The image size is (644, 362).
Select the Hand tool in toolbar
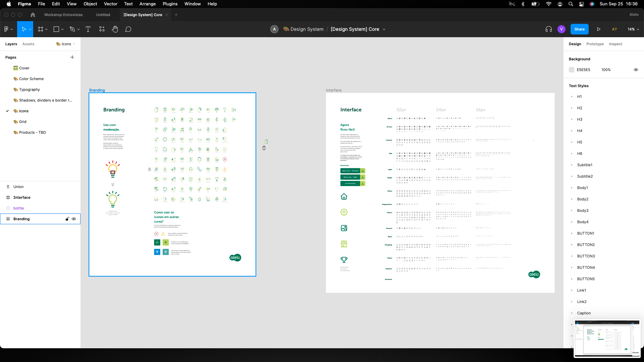[x=115, y=29]
